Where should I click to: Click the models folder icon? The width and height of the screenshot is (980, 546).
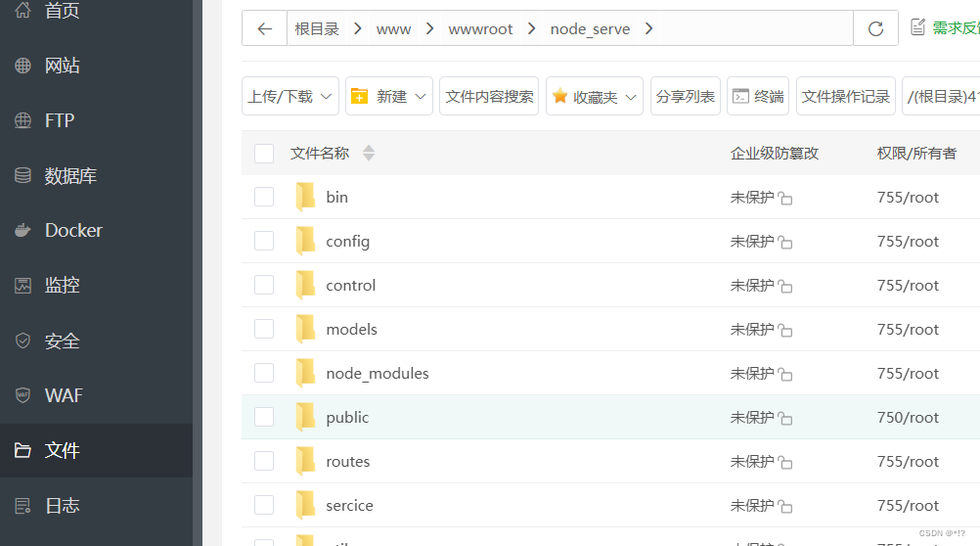[x=305, y=329]
